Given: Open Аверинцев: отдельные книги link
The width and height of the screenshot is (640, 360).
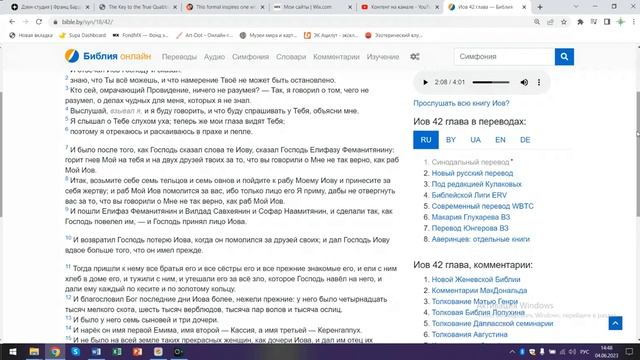Looking at the screenshot, I should [x=480, y=239].
